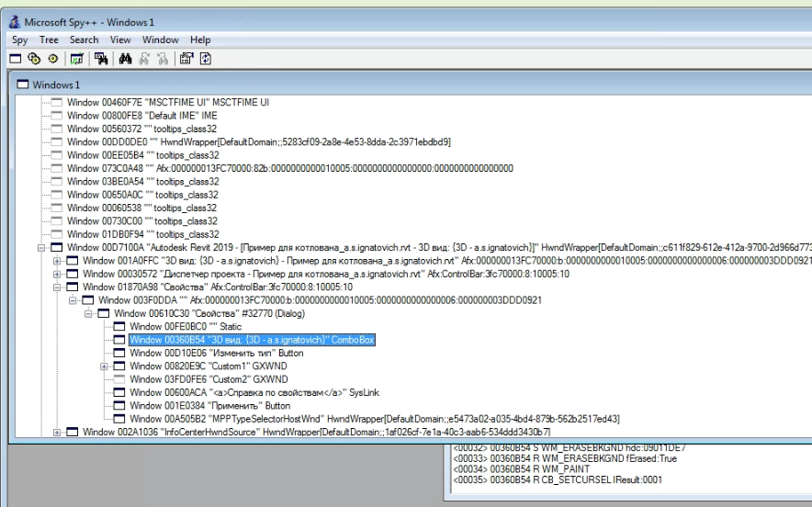Open the Spy menu
This screenshot has height=507, width=812.
click(19, 39)
